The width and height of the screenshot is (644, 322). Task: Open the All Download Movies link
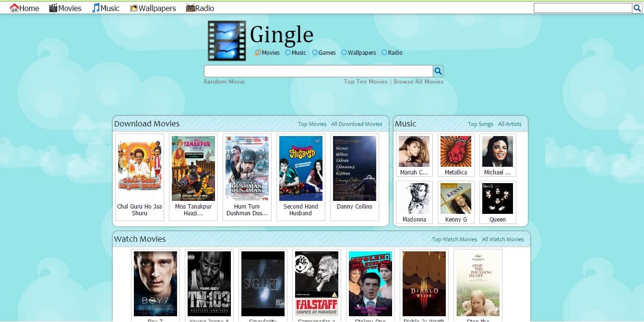(357, 124)
